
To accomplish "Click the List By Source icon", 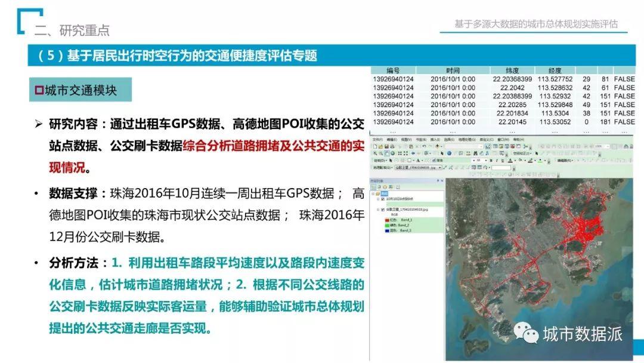I will click(379, 187).
